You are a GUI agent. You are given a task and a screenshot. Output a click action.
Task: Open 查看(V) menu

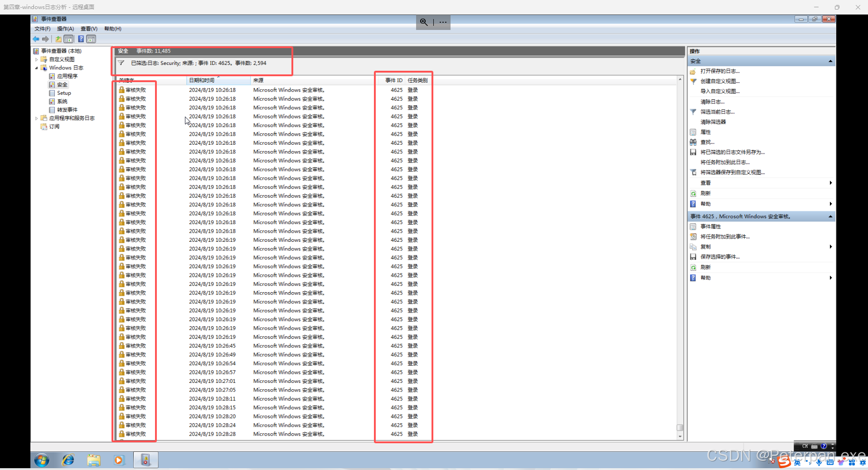(x=89, y=29)
